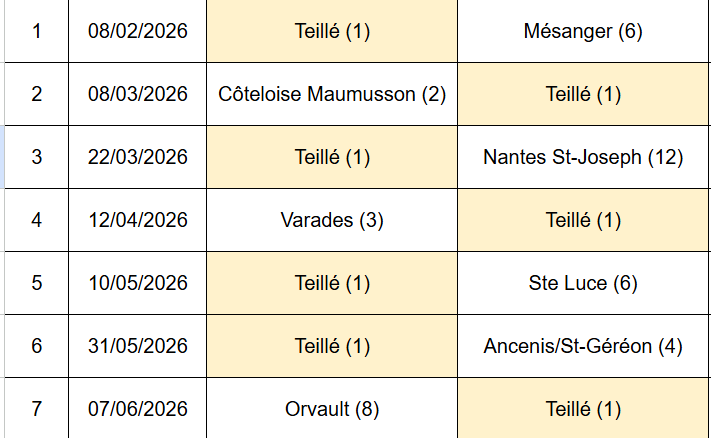
Task: Select the 31/05/2026 date cell
Action: (138, 346)
